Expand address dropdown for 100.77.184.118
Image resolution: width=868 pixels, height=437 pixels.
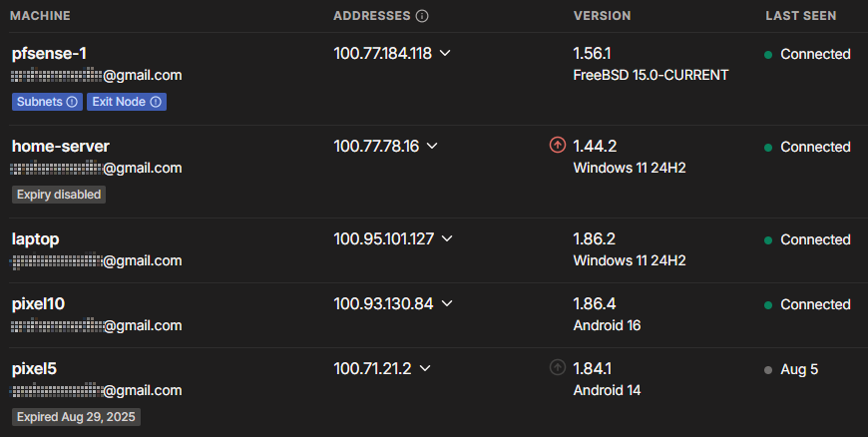(445, 53)
